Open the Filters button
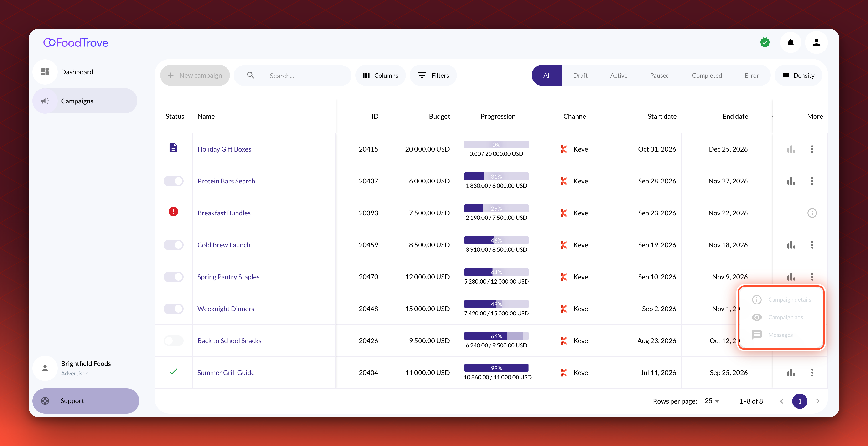Screen dimensions: 868x446 433,75
